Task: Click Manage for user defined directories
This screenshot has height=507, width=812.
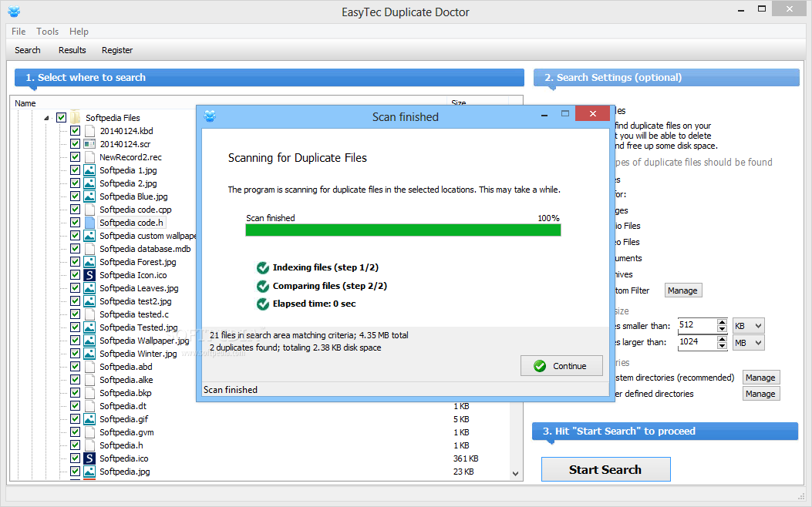Action: click(761, 394)
